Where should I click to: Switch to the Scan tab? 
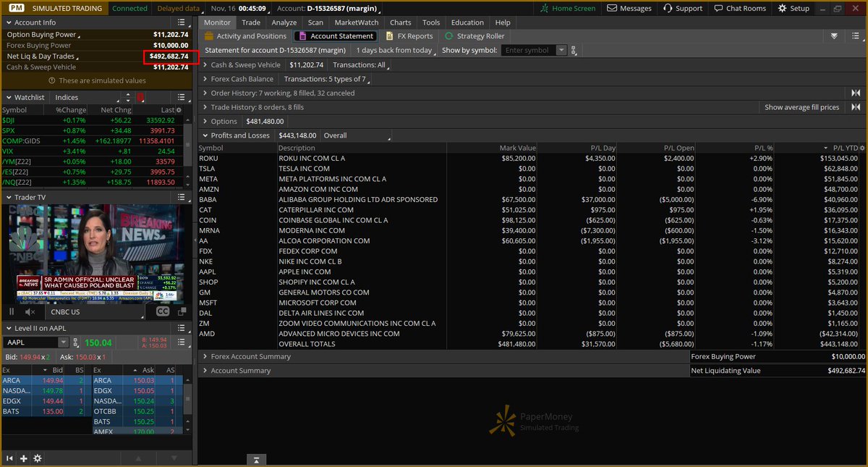tap(316, 22)
